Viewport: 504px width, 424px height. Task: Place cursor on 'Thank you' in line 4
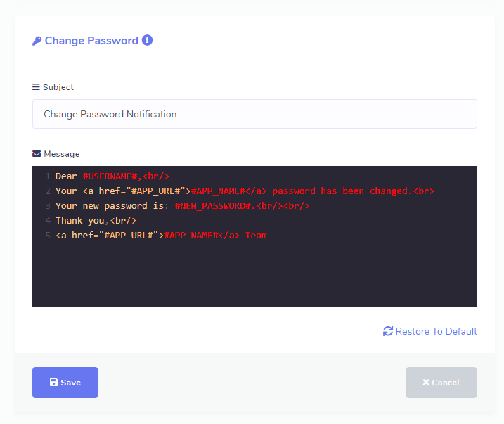tap(80, 221)
